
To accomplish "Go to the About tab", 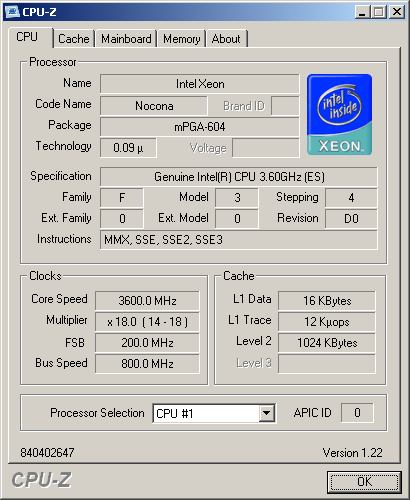I will (226, 39).
